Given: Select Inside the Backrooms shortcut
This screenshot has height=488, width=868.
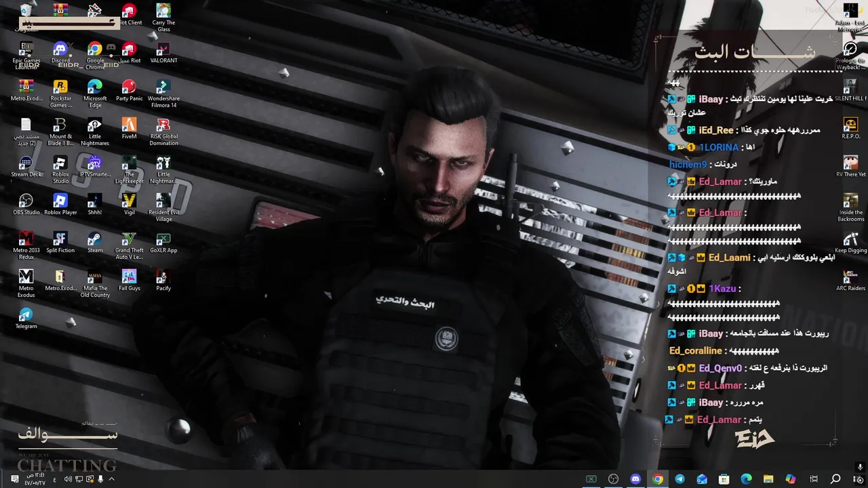Looking at the screenshot, I should 850,207.
